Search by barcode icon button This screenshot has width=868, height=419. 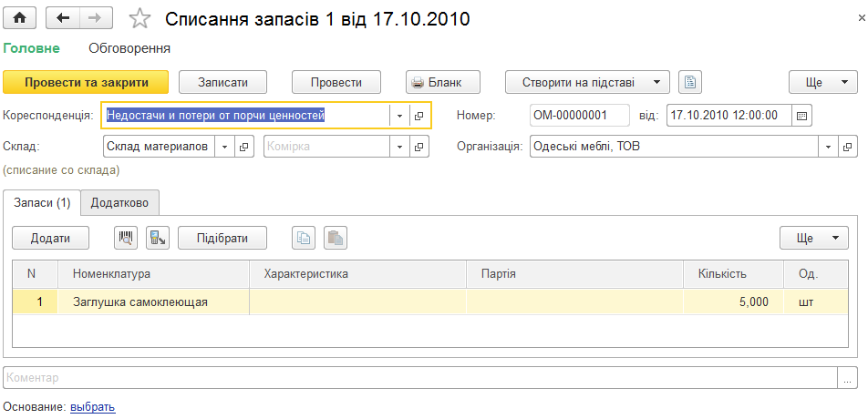click(x=126, y=239)
